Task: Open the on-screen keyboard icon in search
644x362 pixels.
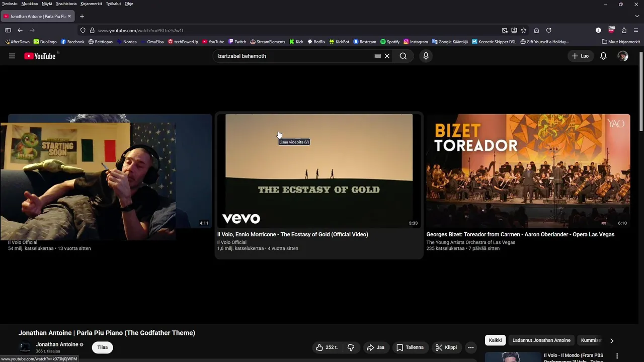Action: click(378, 56)
